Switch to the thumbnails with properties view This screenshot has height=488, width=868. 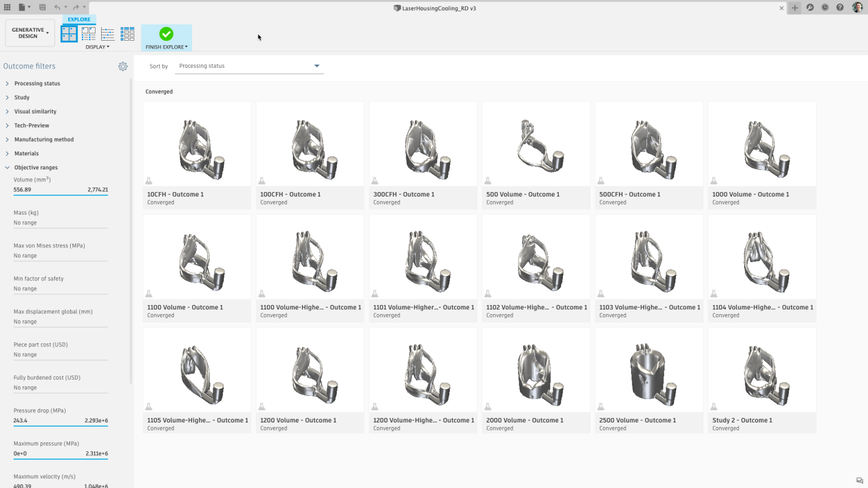click(x=88, y=33)
